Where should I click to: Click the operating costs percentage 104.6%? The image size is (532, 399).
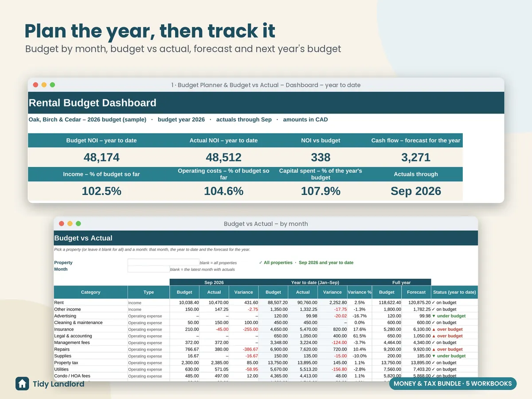point(223,191)
